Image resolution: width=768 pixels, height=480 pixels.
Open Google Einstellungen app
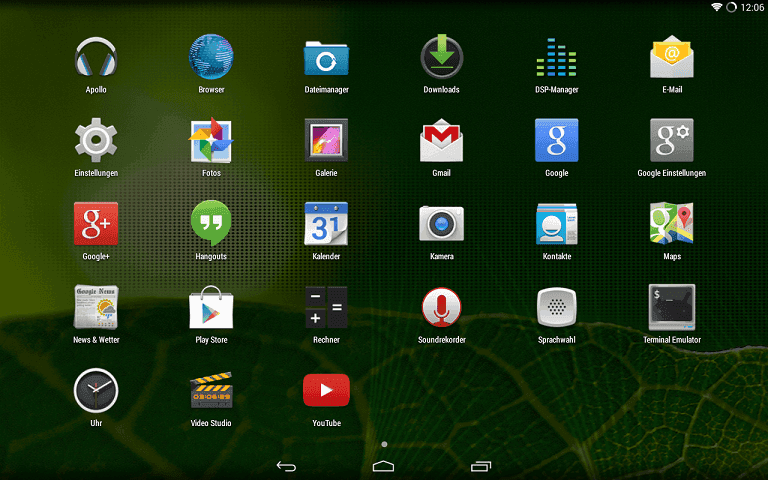[x=672, y=140]
